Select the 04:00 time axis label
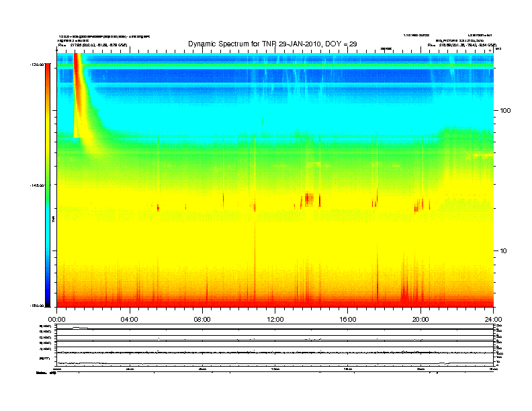Screen dimensions: 532x411 (130, 320)
